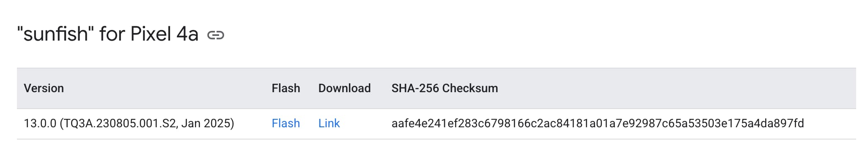The height and width of the screenshot is (159, 868).
Task: Click blank row space right of the checksum
Action: pos(830,123)
